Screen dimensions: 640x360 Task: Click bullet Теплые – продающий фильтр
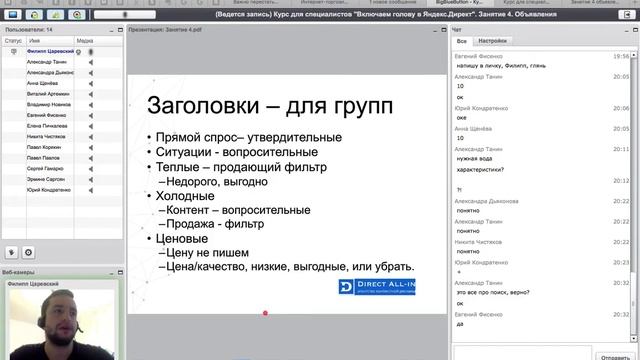(241, 167)
